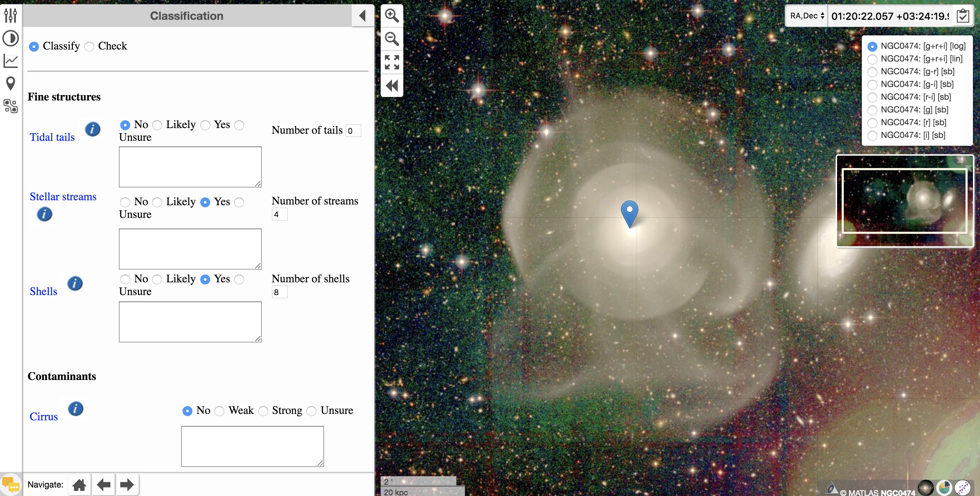The image size is (980, 496).
Task: Mark Cirrus as Strong
Action: pos(263,411)
